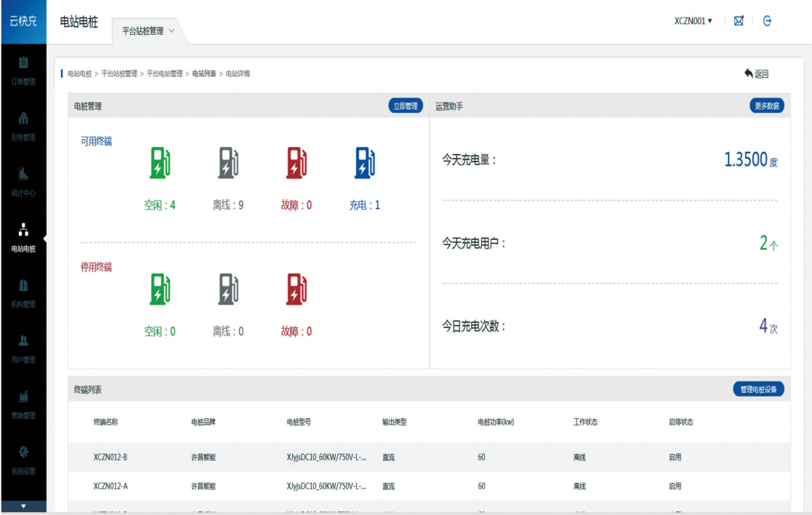Click the 更多数据 button
Image resolution: width=812 pixels, height=515 pixels.
766,106
